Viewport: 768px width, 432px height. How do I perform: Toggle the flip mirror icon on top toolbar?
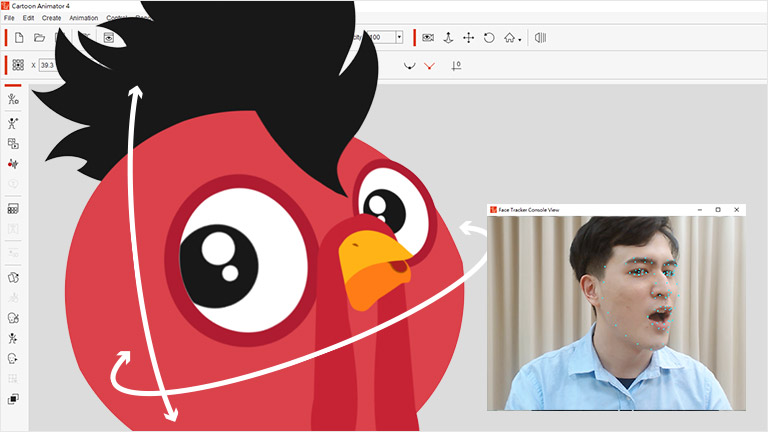point(540,38)
